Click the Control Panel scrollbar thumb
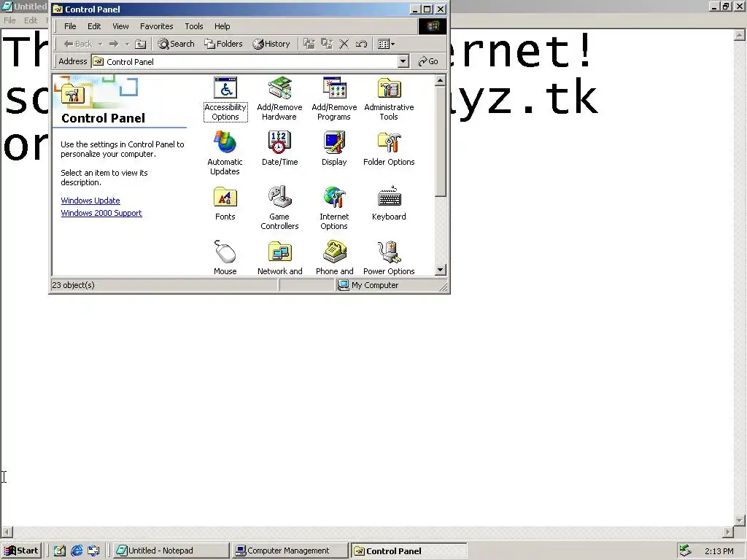747x560 pixels. coord(440,141)
